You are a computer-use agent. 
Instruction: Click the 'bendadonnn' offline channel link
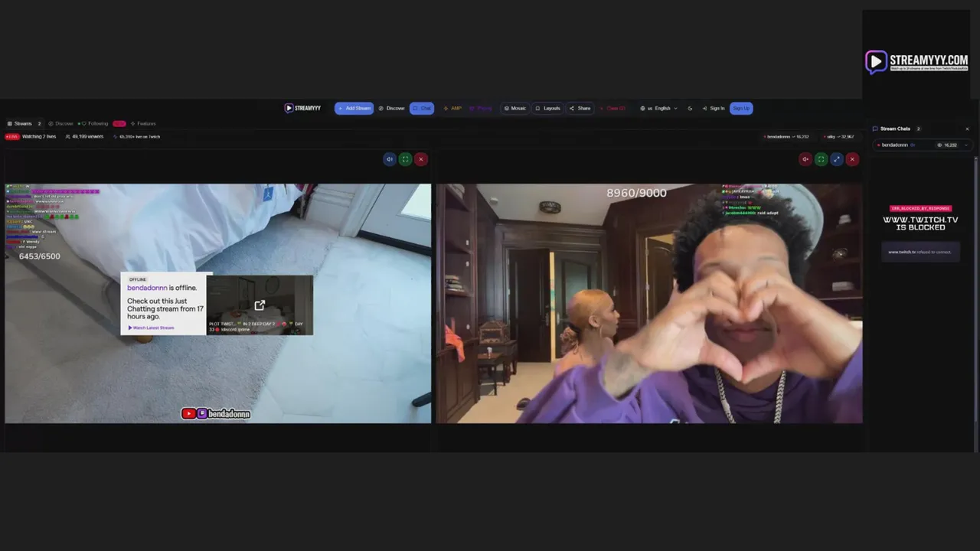pos(146,288)
